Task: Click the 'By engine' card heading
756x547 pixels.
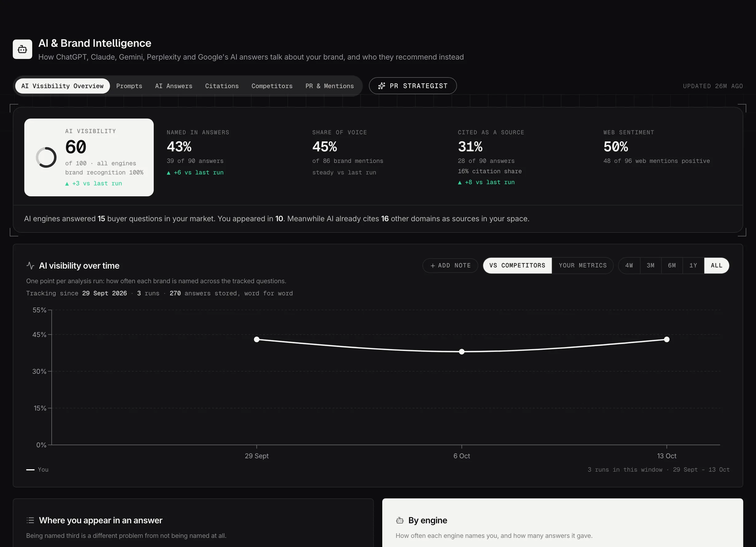Action: [428, 520]
